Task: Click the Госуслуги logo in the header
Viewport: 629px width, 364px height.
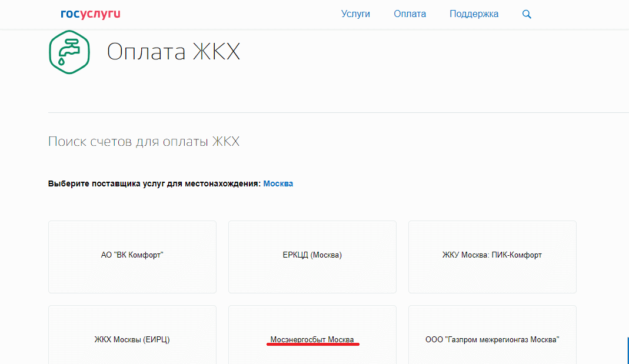Action: [x=90, y=14]
